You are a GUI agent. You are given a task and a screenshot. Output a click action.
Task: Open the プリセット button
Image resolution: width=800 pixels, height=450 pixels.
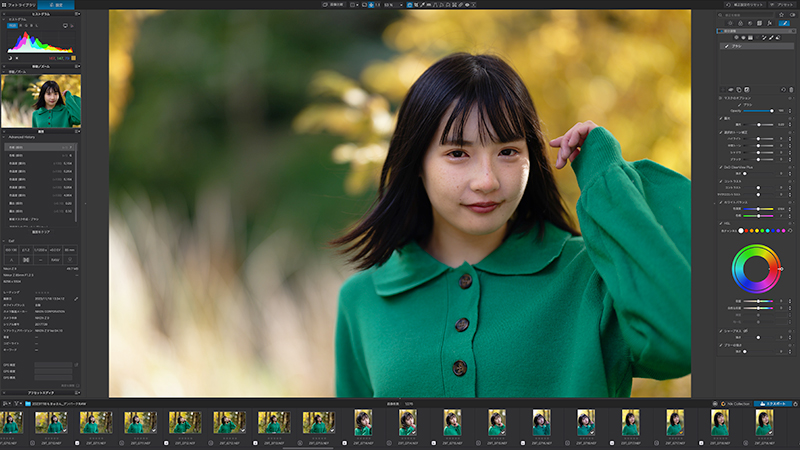tap(782, 5)
